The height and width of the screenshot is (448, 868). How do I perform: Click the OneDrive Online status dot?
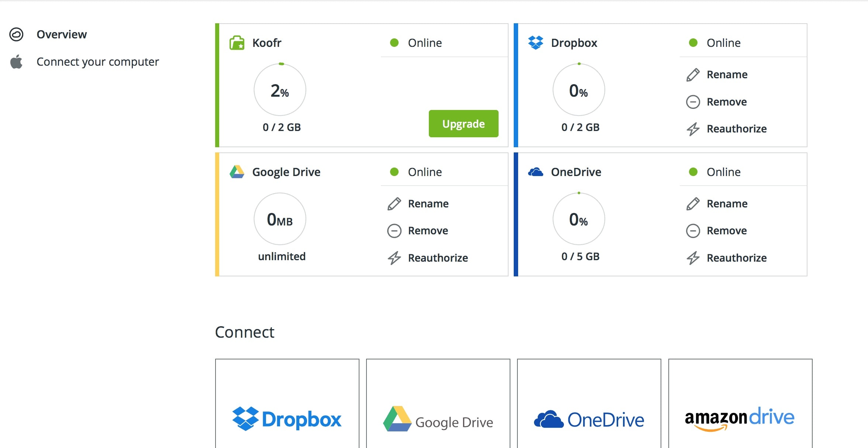click(x=693, y=172)
